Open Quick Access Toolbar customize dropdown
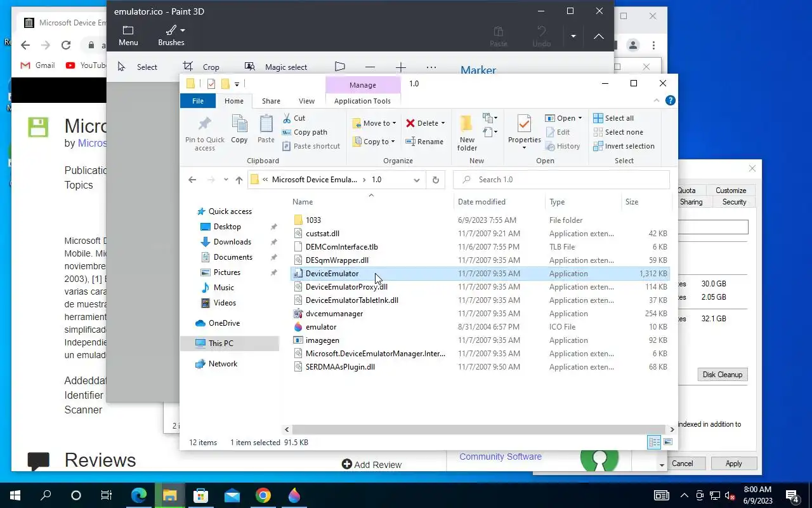This screenshot has width=812, height=508. coord(237,84)
